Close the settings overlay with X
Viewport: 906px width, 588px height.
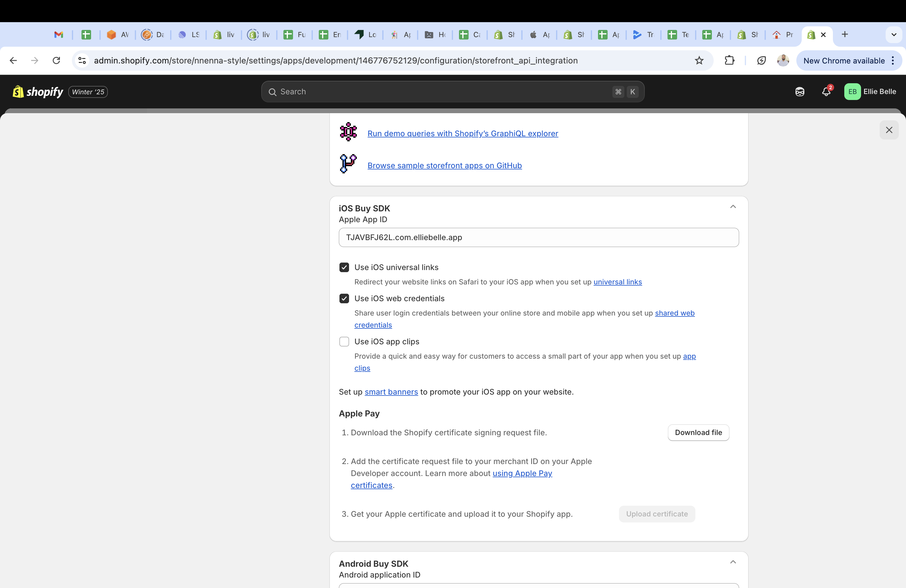pos(889,130)
